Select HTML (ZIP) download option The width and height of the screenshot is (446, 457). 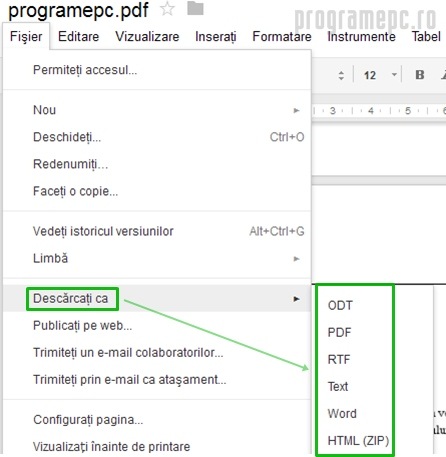click(x=358, y=440)
